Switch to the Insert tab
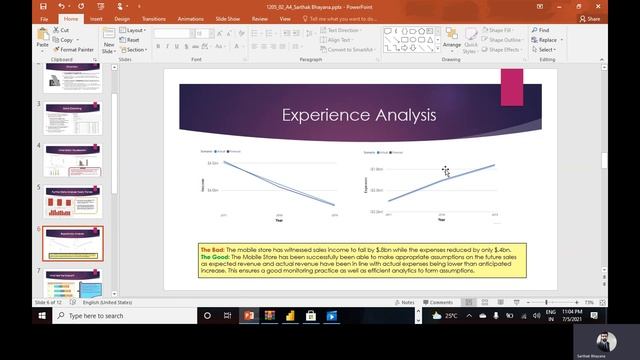This screenshot has width=640, height=360. pyautogui.click(x=96, y=19)
